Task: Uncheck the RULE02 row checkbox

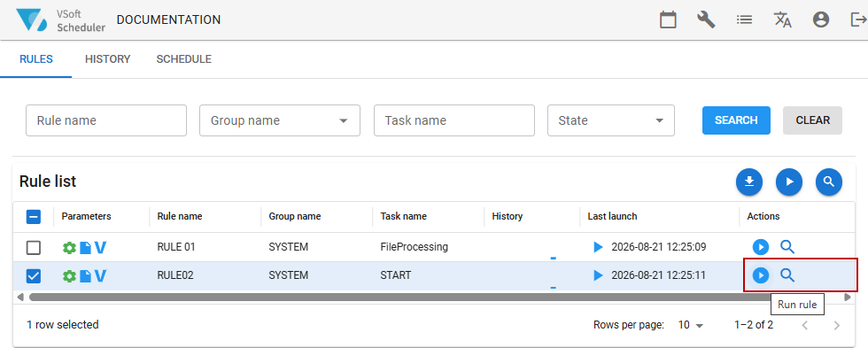Action: tap(34, 275)
